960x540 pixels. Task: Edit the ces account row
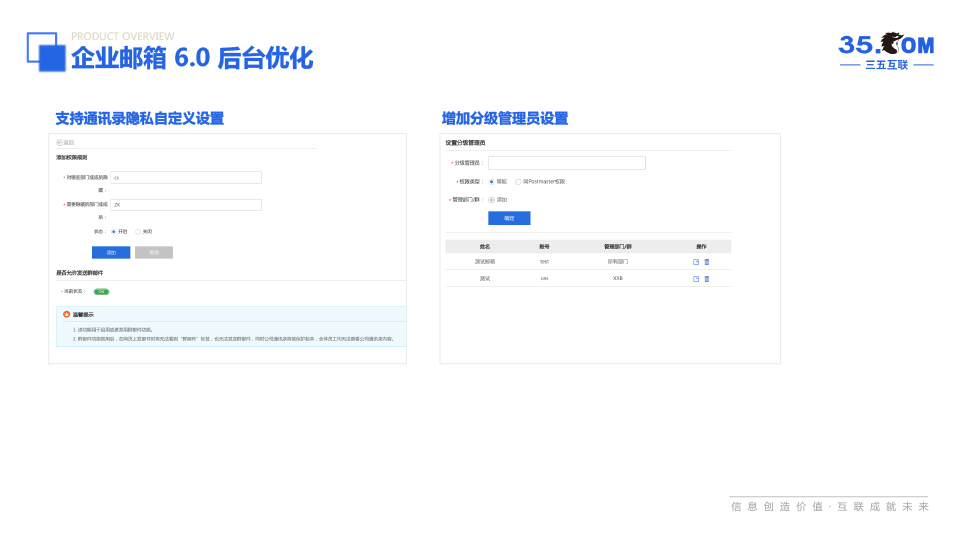(x=696, y=279)
